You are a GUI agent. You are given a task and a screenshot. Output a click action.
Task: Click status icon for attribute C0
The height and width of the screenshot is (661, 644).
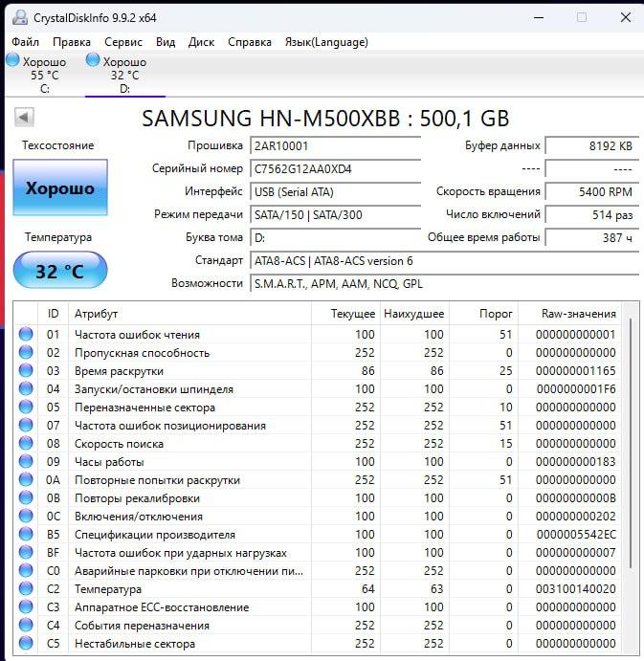pyautogui.click(x=26, y=570)
